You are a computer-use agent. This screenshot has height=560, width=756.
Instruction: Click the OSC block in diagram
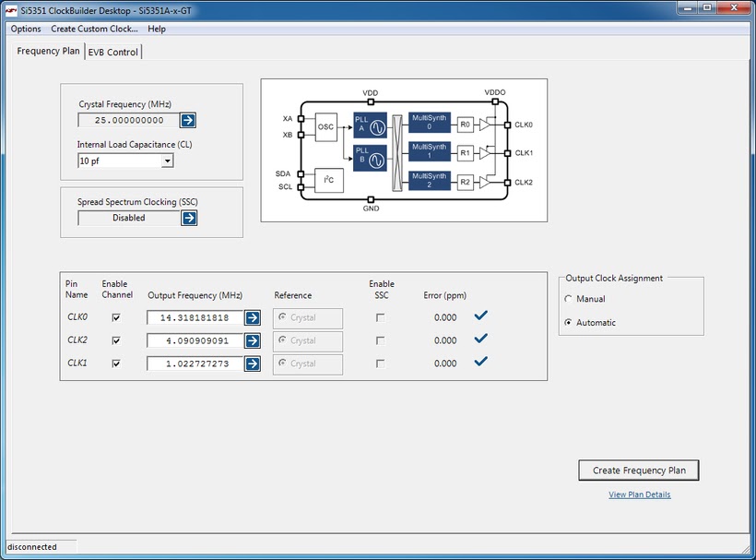[x=326, y=127]
